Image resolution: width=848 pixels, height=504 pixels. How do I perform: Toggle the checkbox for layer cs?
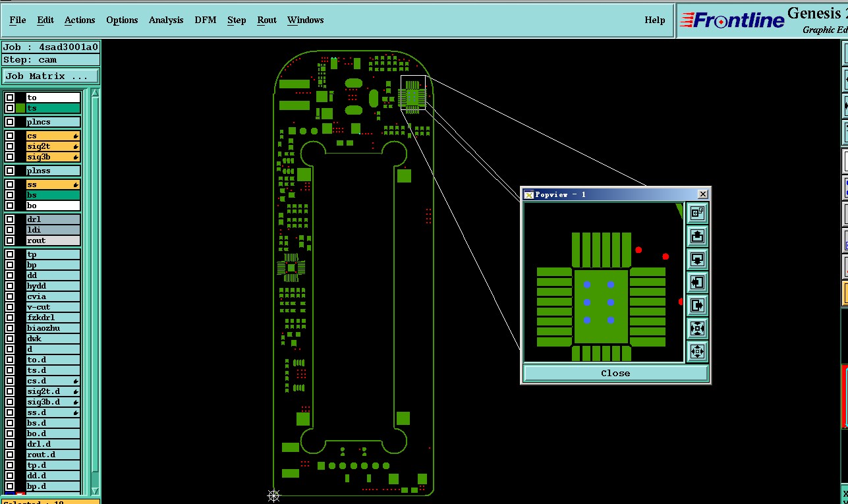point(10,136)
